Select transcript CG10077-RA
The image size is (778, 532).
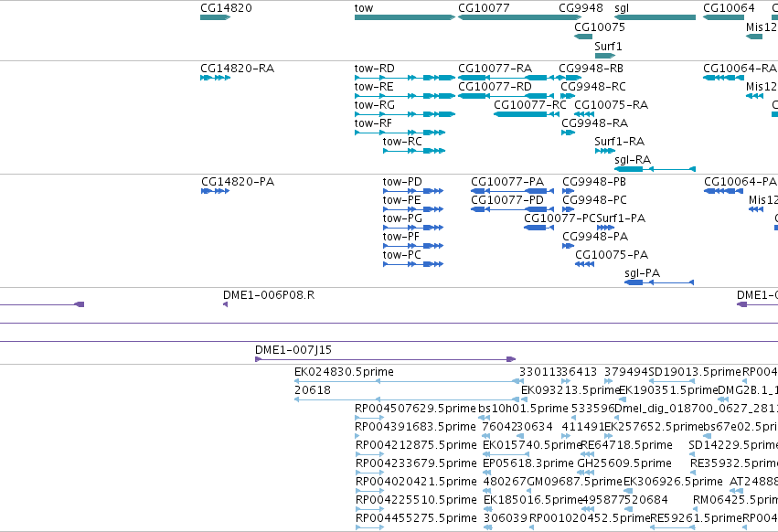(506, 78)
